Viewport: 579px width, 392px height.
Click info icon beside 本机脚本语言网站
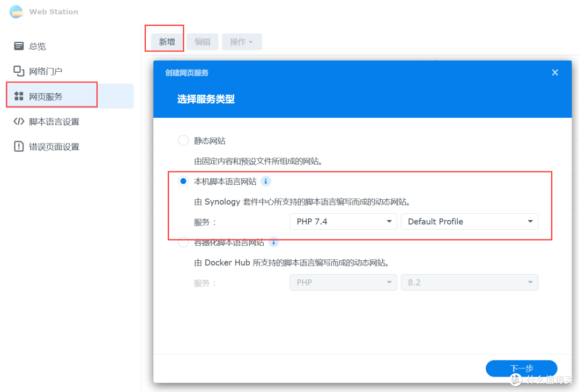click(x=265, y=182)
